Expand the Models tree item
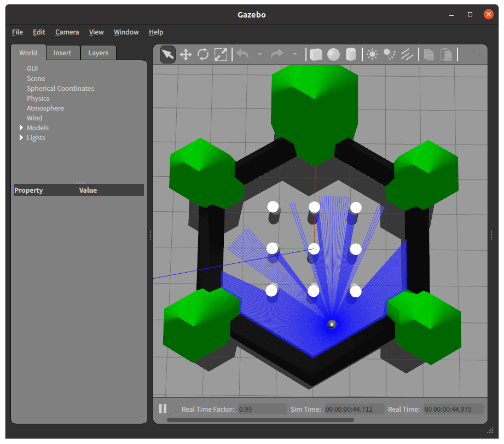The width and height of the screenshot is (504, 444). (20, 128)
